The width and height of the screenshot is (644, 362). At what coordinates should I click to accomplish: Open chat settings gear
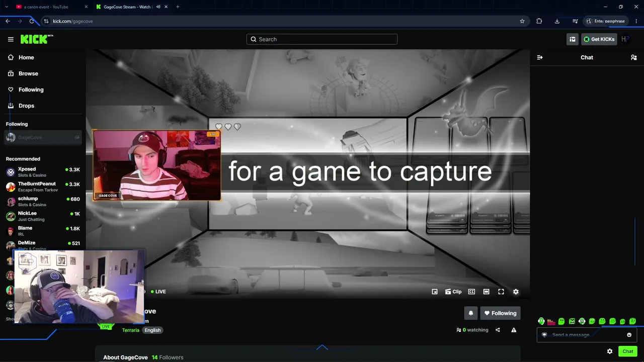610,351
